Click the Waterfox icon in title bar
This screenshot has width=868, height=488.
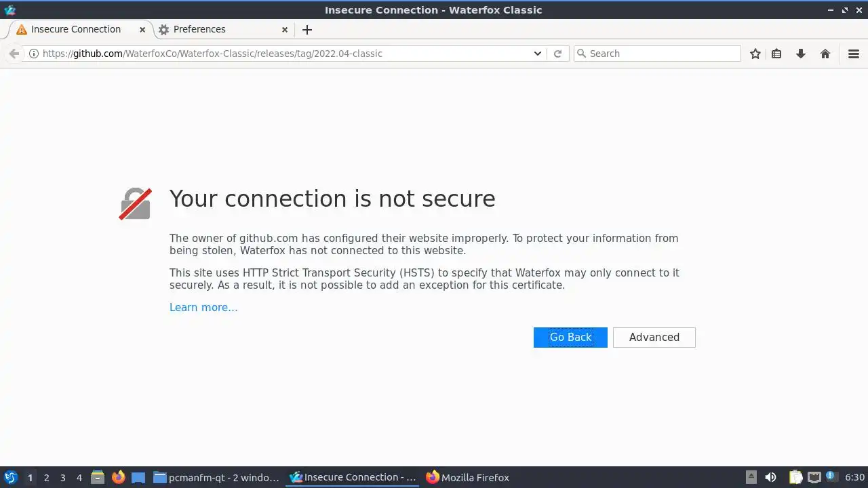point(10,9)
